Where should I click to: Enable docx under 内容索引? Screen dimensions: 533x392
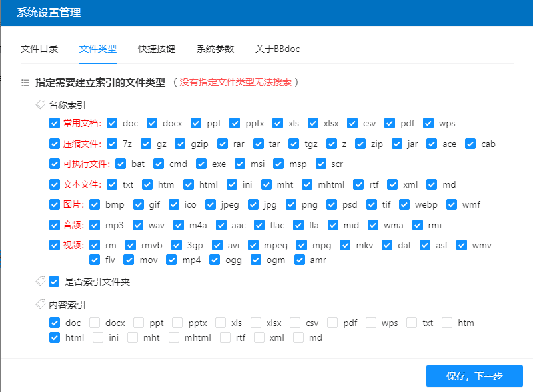click(95, 323)
